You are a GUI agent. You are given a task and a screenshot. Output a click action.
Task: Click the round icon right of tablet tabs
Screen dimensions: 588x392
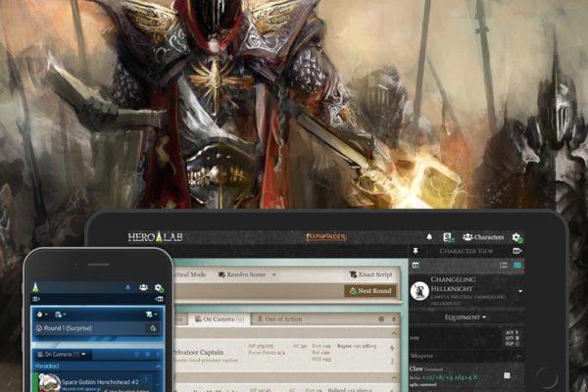point(381,318)
